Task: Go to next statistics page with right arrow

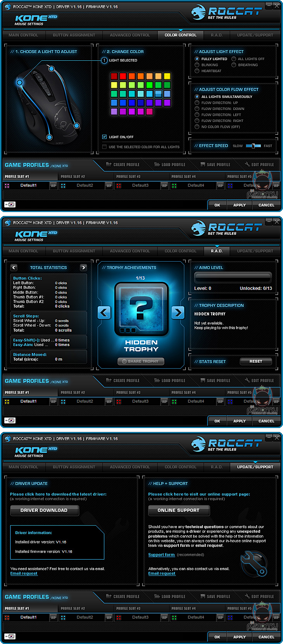Action: pyautogui.click(x=83, y=267)
